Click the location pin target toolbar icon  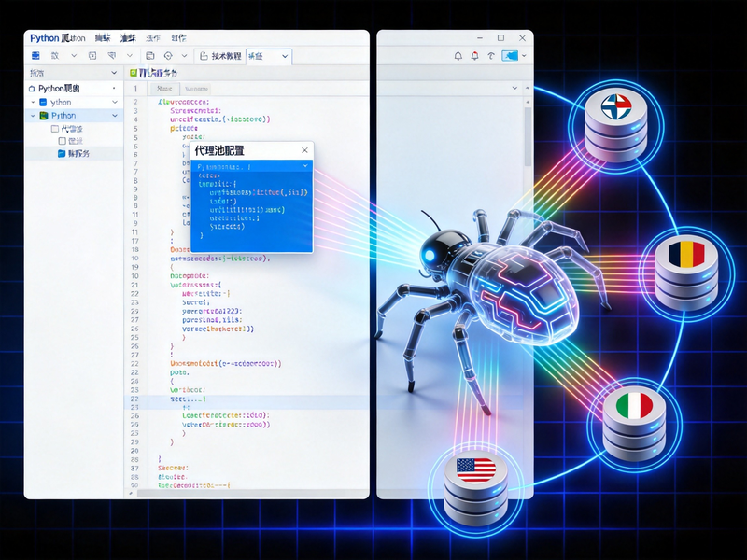point(168,56)
